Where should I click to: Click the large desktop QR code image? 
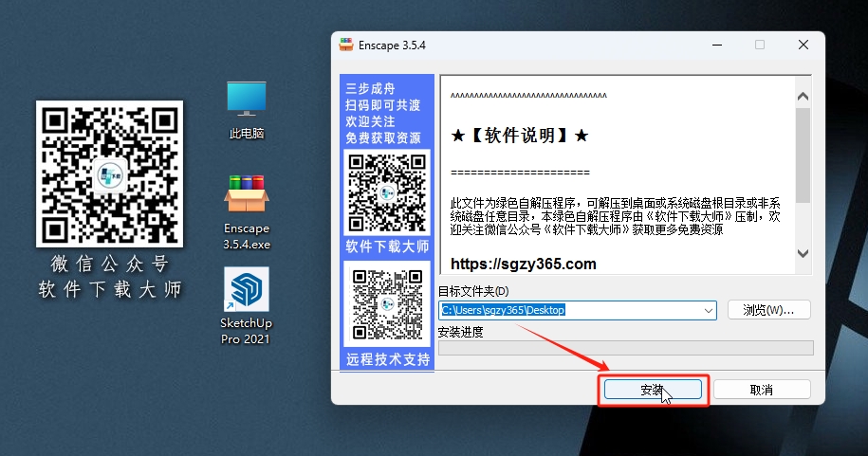(x=110, y=173)
